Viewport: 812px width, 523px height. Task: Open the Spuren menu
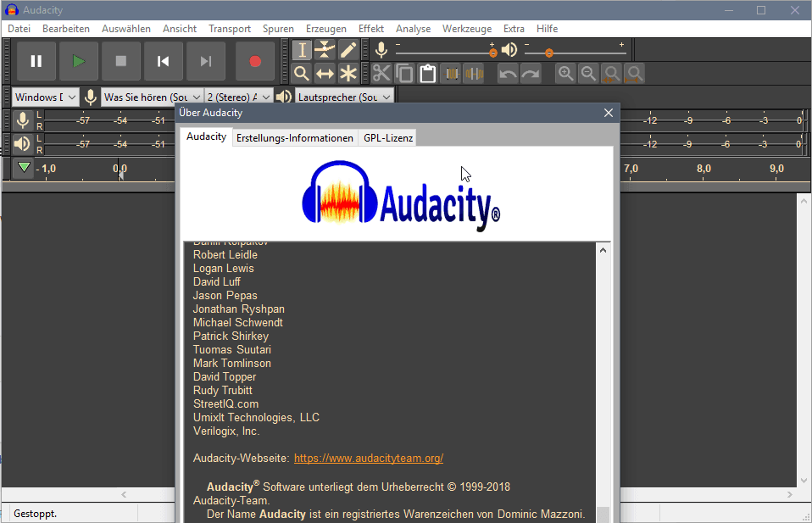278,29
